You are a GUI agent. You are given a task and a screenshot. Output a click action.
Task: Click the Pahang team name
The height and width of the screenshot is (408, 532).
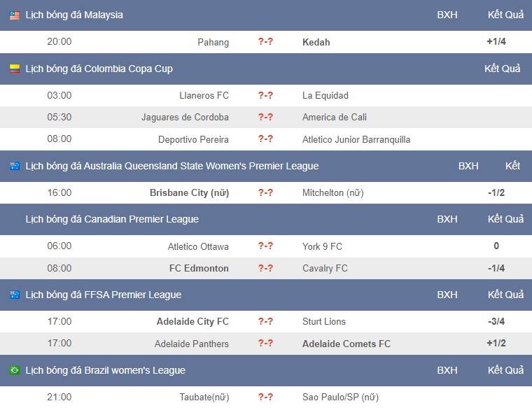pos(213,42)
